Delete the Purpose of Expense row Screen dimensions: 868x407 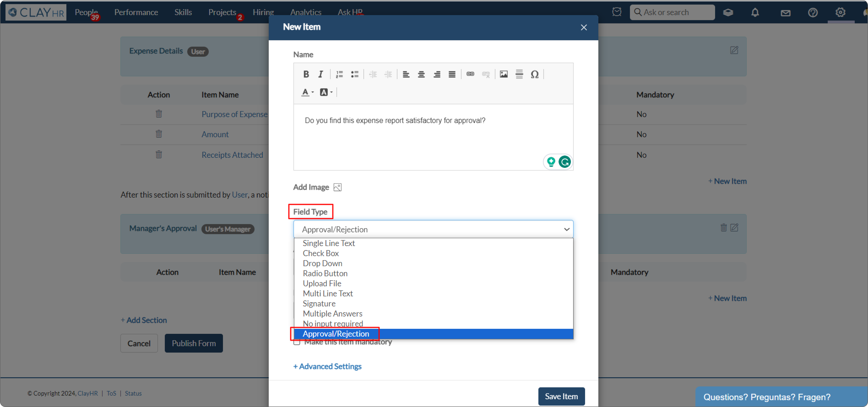click(x=159, y=114)
